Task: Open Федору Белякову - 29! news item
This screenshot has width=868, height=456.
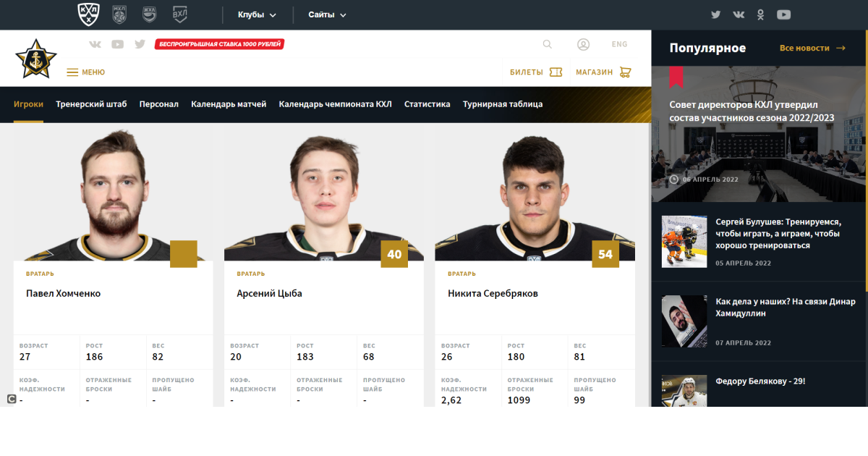Action: (760, 381)
